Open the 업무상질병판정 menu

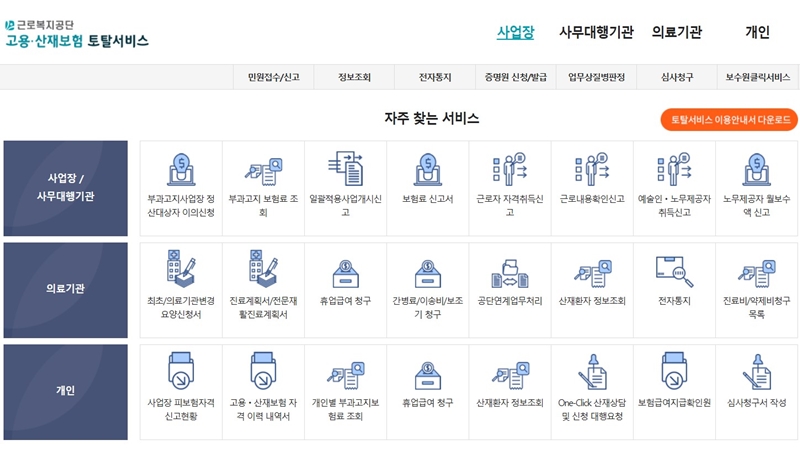click(x=596, y=77)
